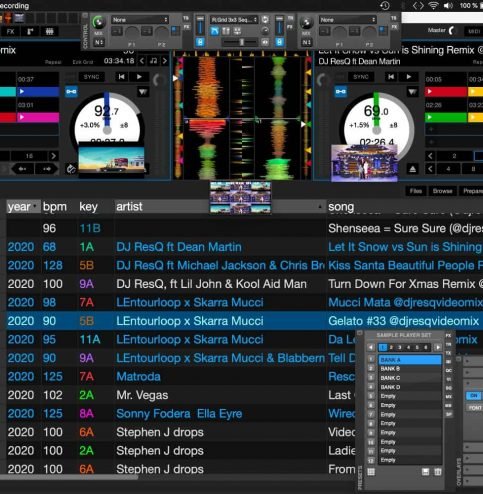483x494 pixels.
Task: Adjust the right vertical video fader
Action: [280, 26]
